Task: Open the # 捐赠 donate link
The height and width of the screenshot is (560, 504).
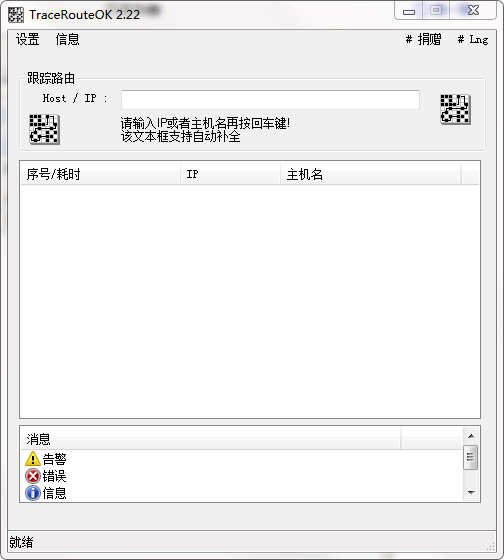Action: pyautogui.click(x=423, y=39)
